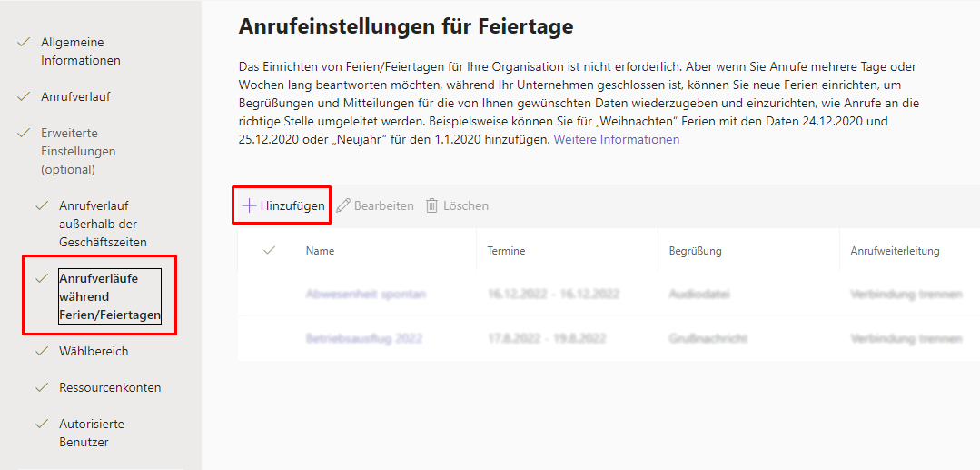Open the Weitere Informationen link
Image resolution: width=980 pixels, height=470 pixels.
click(x=616, y=139)
